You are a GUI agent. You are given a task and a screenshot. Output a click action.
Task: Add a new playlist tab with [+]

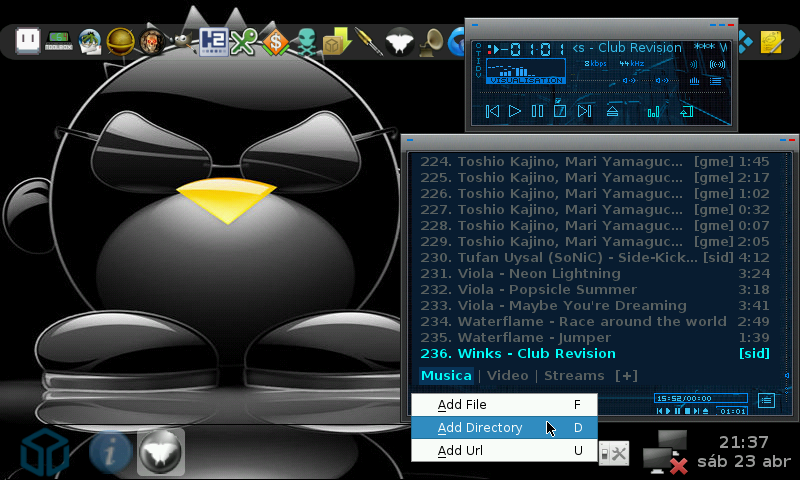coord(626,376)
